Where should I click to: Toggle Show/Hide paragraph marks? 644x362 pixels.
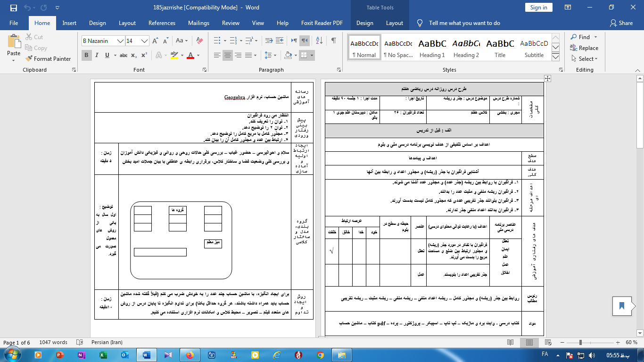tap(334, 41)
